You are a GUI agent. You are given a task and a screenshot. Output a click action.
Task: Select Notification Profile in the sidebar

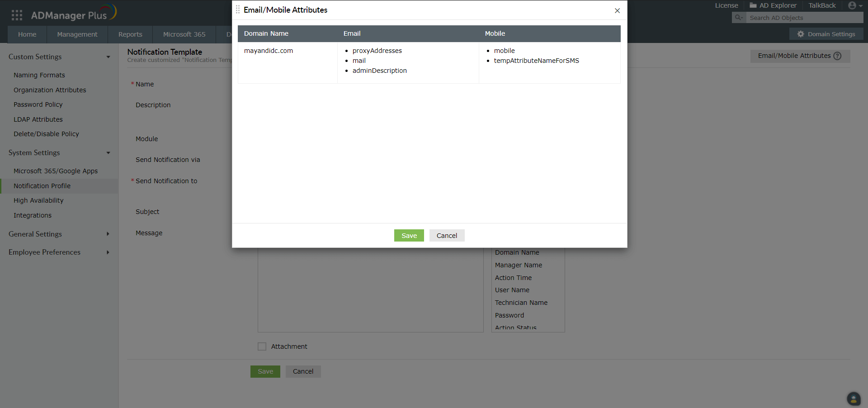[42, 185]
